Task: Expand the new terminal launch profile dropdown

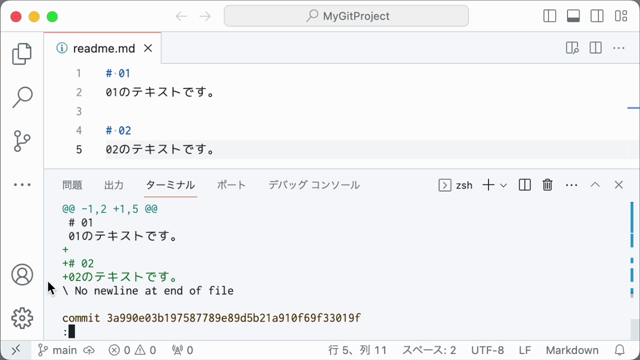Action: [x=504, y=185]
